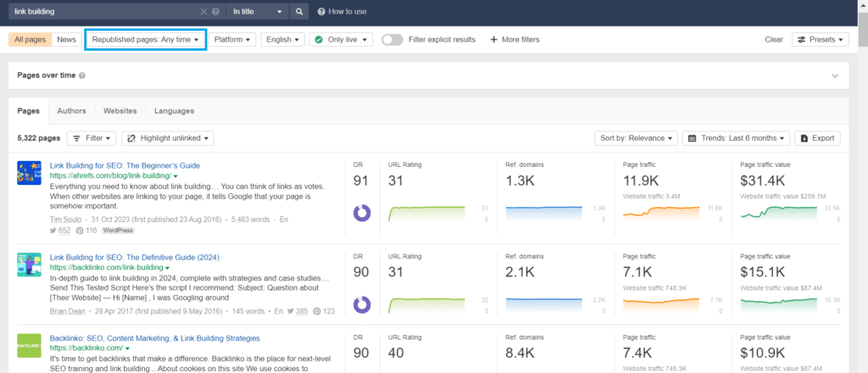The image size is (868, 373).
Task: Switch to the Websites tab
Action: [x=120, y=111]
